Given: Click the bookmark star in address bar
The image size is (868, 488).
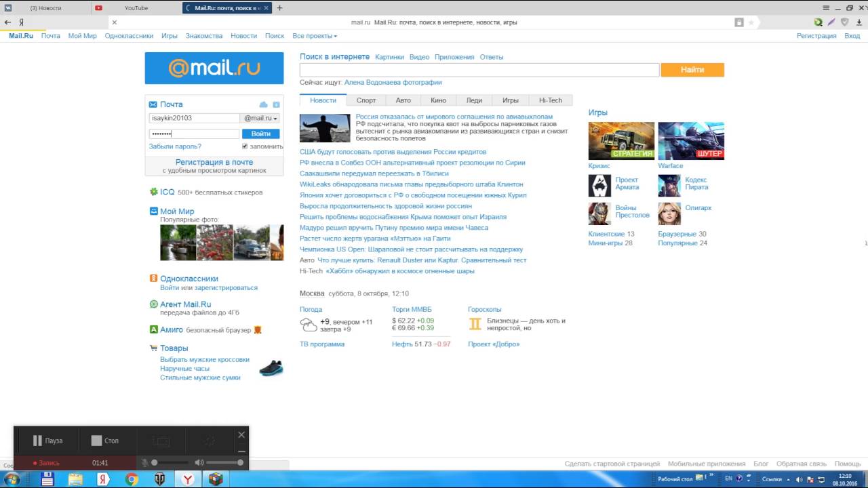Looking at the screenshot, I should point(751,22).
